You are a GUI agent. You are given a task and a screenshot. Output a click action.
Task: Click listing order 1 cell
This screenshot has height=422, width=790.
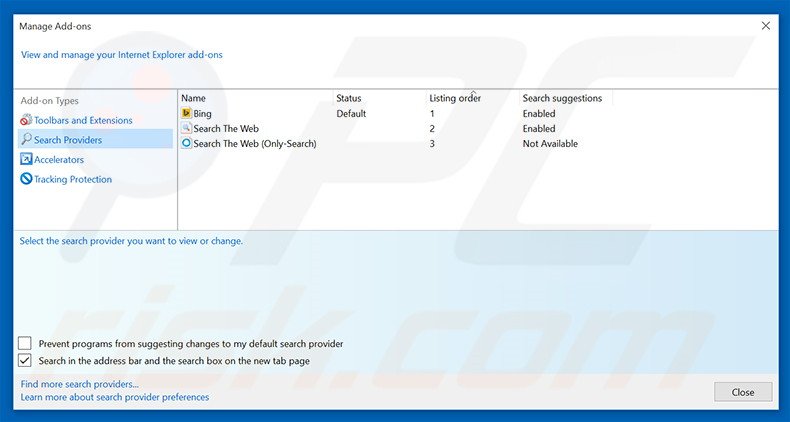pyautogui.click(x=432, y=114)
